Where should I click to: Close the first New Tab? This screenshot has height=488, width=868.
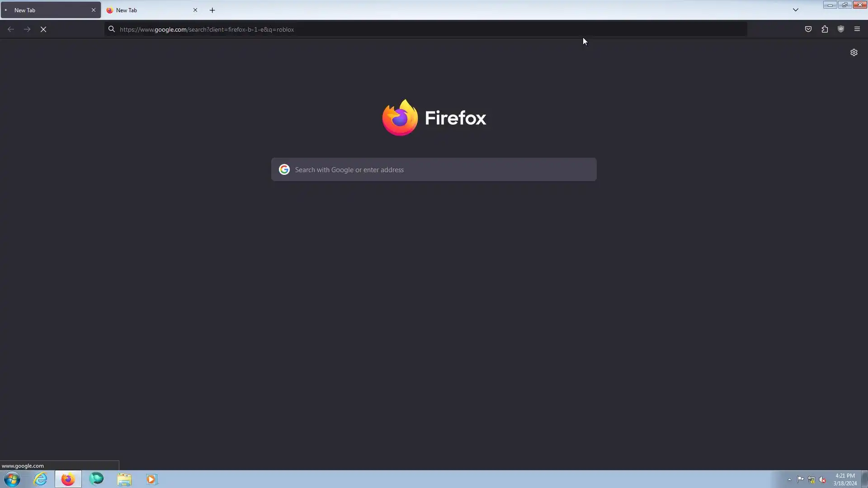coord(94,10)
